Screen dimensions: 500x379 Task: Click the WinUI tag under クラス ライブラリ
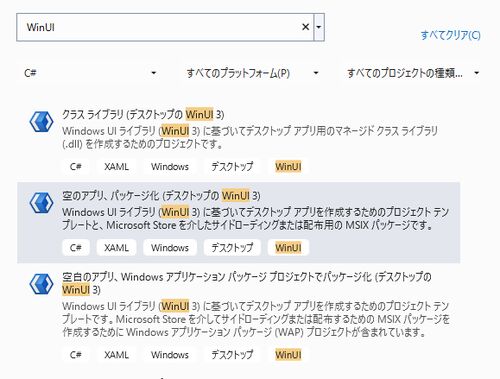[288, 166]
